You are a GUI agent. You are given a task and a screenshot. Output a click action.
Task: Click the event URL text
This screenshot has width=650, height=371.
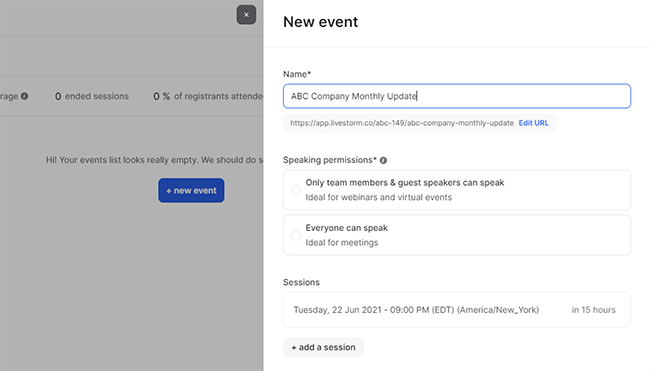tap(402, 123)
